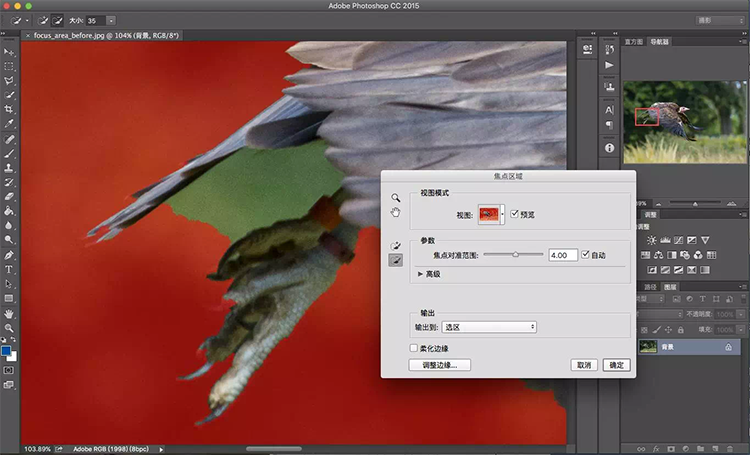Image resolution: width=750 pixels, height=455 pixels.
Task: Select Focus Area subtract brush in dialog
Action: coord(395,260)
